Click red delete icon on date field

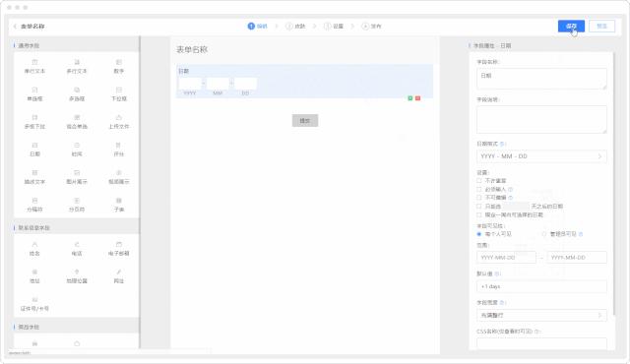417,98
